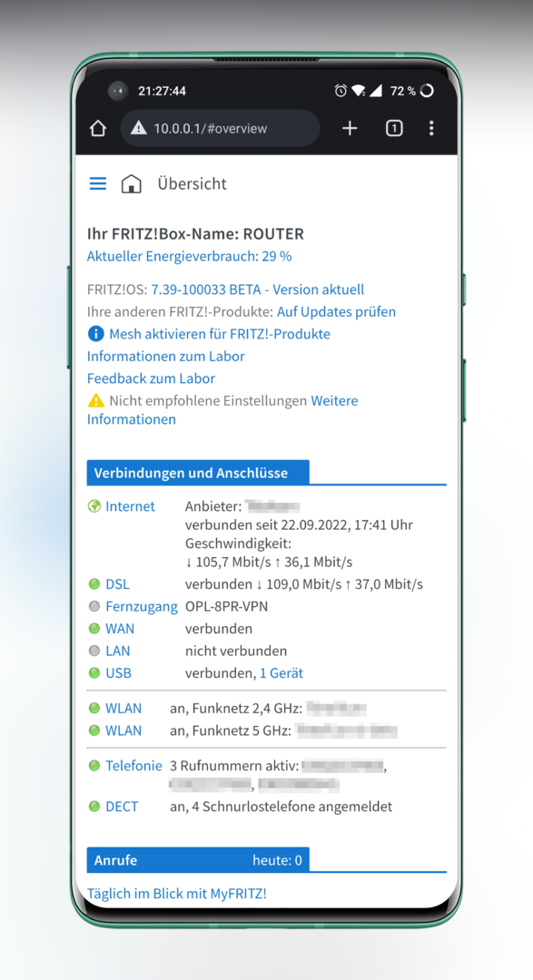Open a new browser tab with plus
The height and width of the screenshot is (980, 533).
tap(350, 128)
